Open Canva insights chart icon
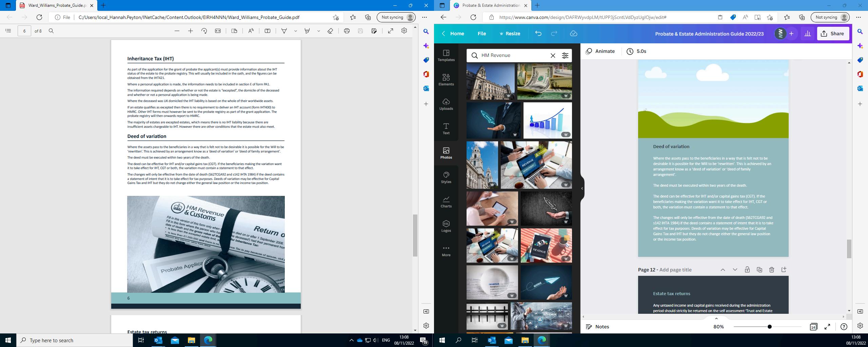 pyautogui.click(x=808, y=34)
